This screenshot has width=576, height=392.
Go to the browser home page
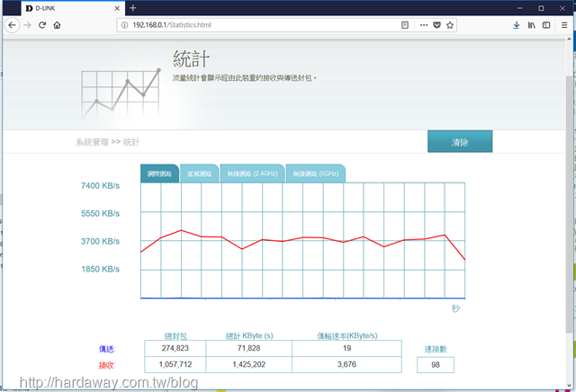pyautogui.click(x=57, y=24)
